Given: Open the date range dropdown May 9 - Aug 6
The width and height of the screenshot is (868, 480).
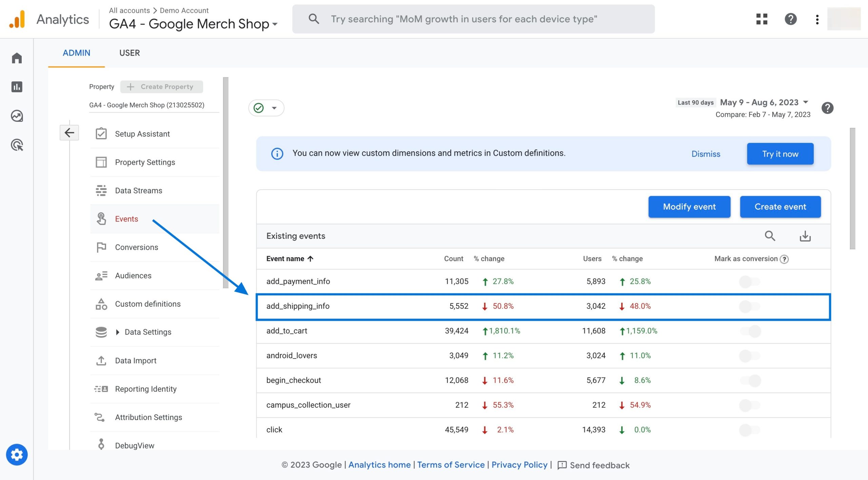Looking at the screenshot, I should [x=764, y=102].
